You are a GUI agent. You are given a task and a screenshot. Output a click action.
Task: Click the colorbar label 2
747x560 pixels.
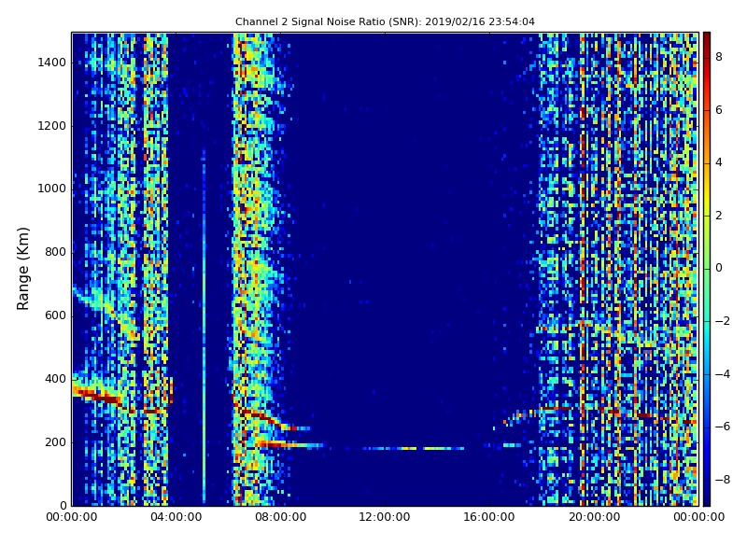719,216
